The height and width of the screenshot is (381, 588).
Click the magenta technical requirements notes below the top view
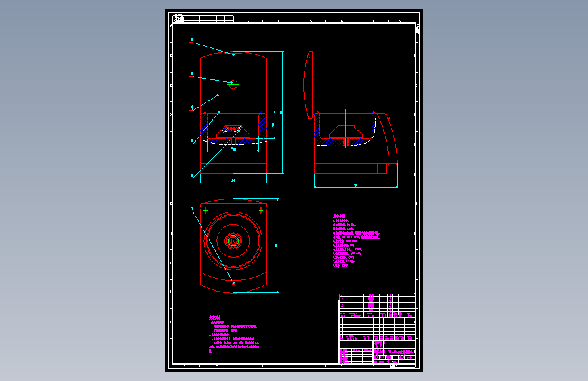234,334
